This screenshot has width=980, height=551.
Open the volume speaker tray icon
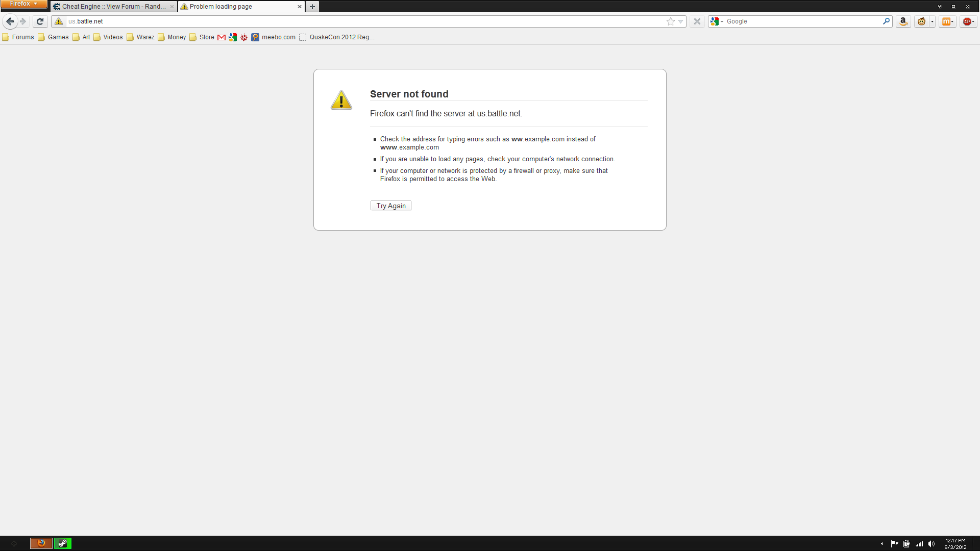(932, 544)
